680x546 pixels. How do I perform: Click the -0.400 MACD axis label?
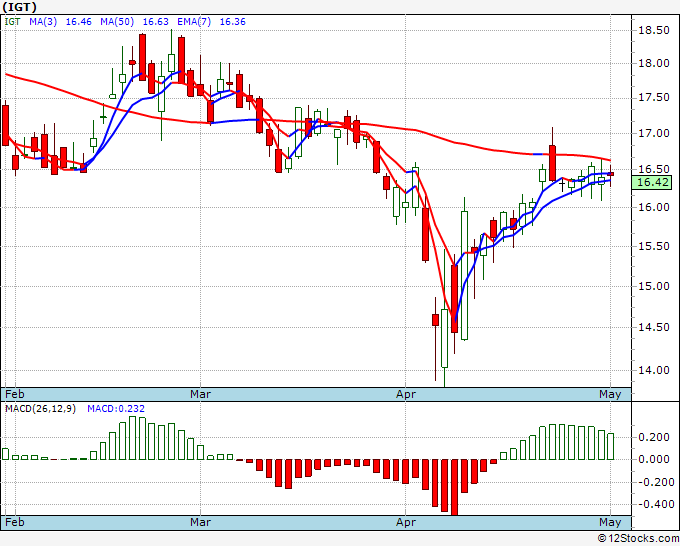(654, 504)
